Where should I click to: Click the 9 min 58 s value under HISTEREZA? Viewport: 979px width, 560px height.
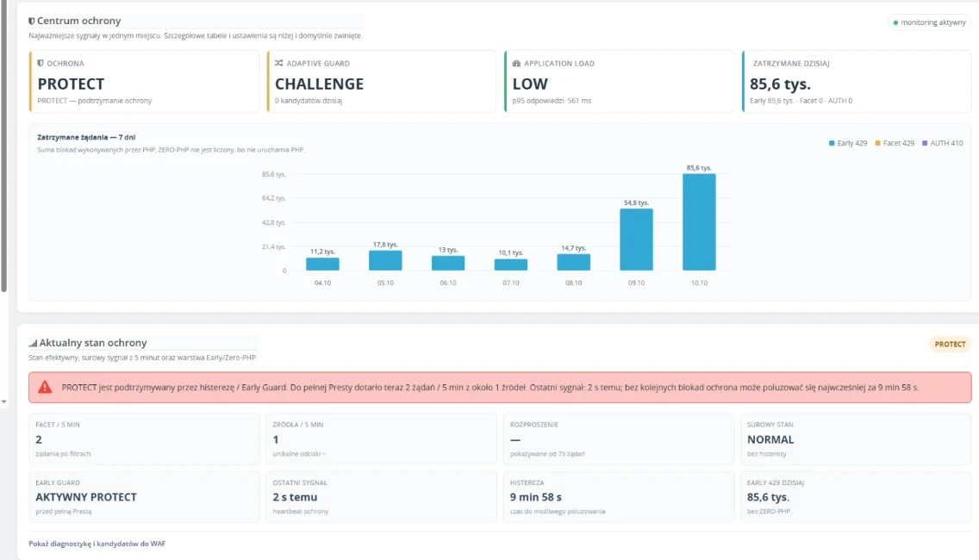(x=536, y=497)
